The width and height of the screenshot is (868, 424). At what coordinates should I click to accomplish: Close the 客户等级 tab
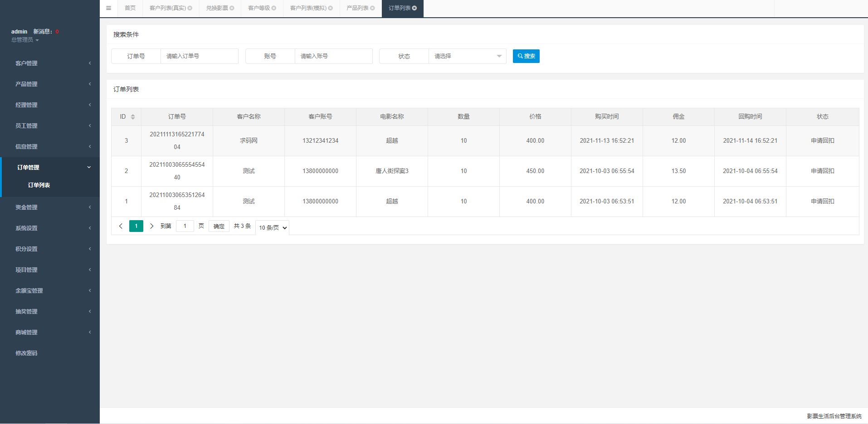[274, 8]
